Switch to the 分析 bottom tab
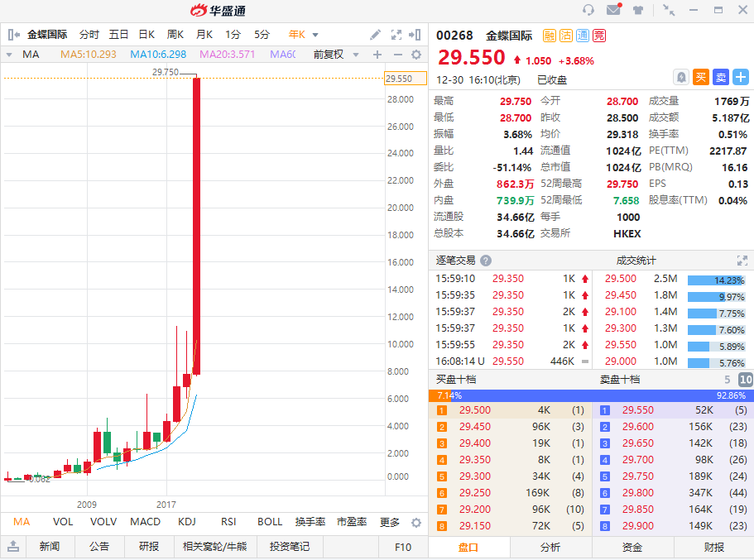Viewport: 754px width, 560px height. coord(550,547)
